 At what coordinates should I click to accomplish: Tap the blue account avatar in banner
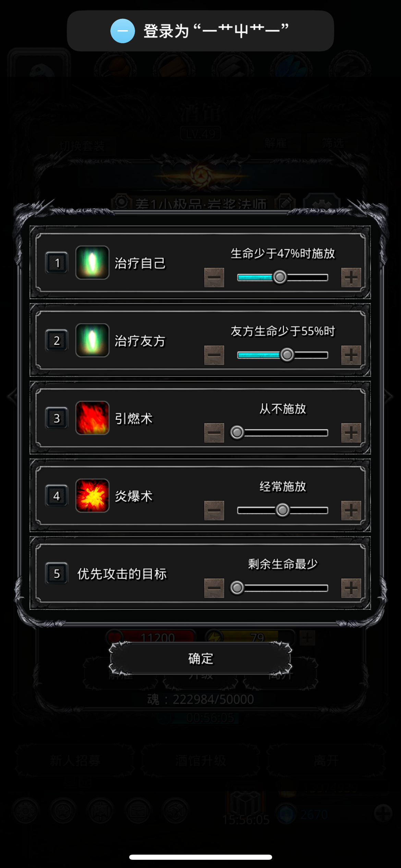123,31
